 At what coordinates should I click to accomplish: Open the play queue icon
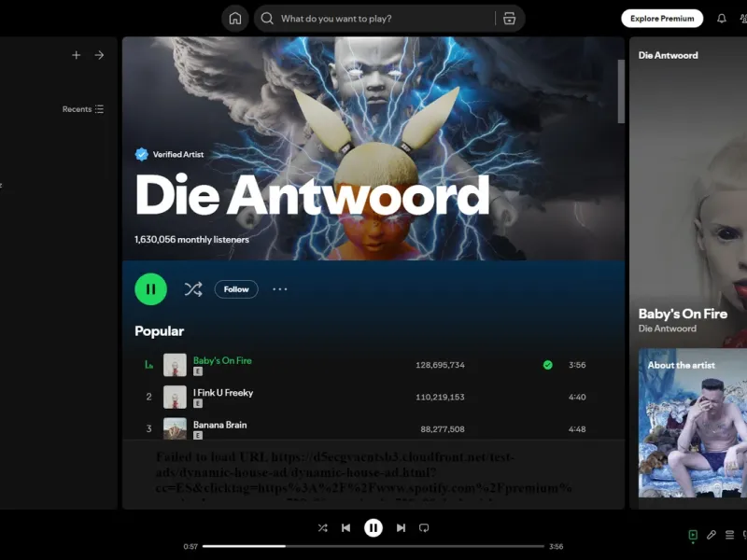[729, 535]
